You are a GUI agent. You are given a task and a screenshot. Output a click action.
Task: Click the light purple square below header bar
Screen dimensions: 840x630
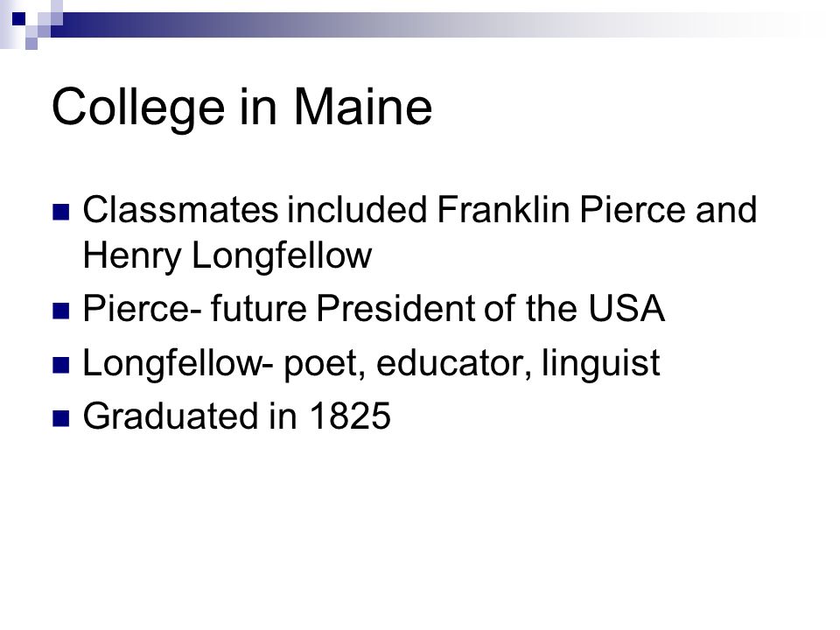[x=31, y=44]
